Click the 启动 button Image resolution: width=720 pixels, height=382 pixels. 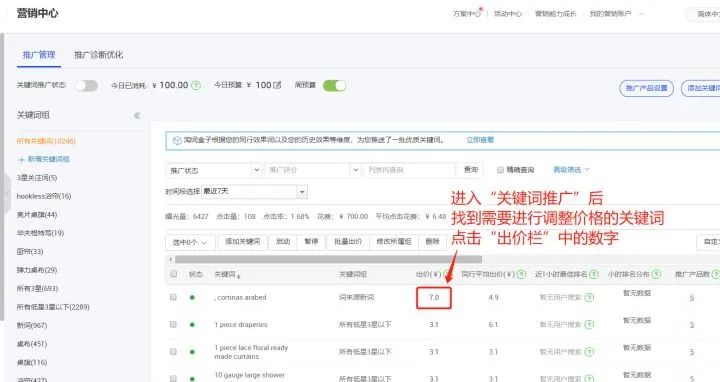point(283,242)
